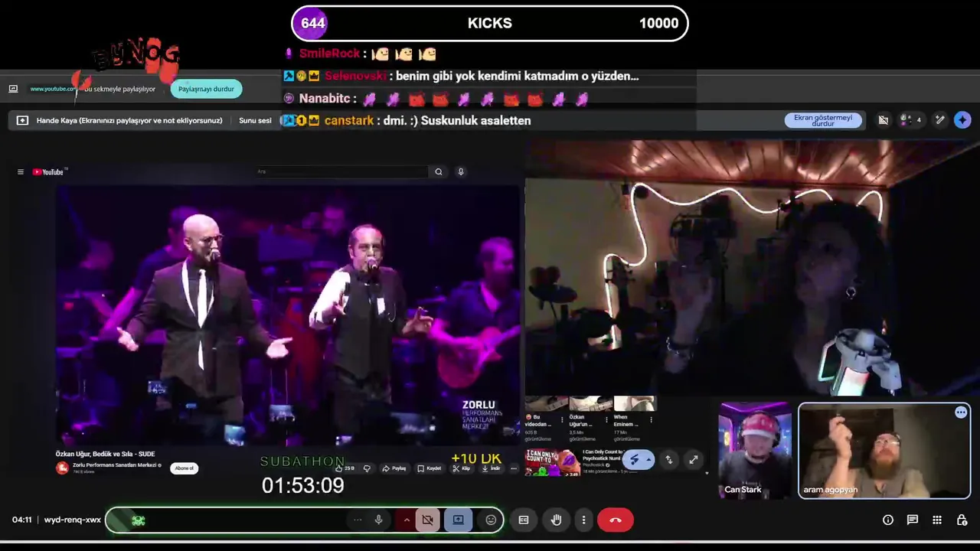Open the 'I Can Only Count to' thumbnail
This screenshot has height=551, width=980.
[x=552, y=463]
